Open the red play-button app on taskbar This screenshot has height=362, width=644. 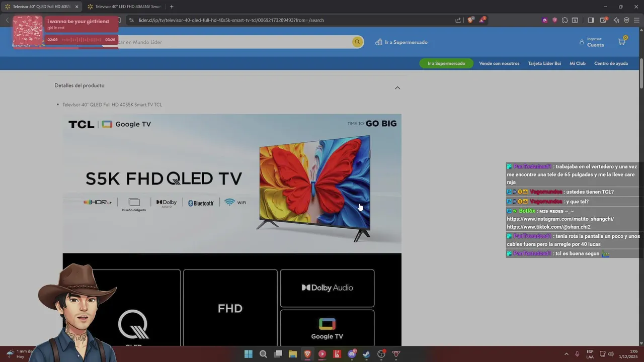coord(322,354)
